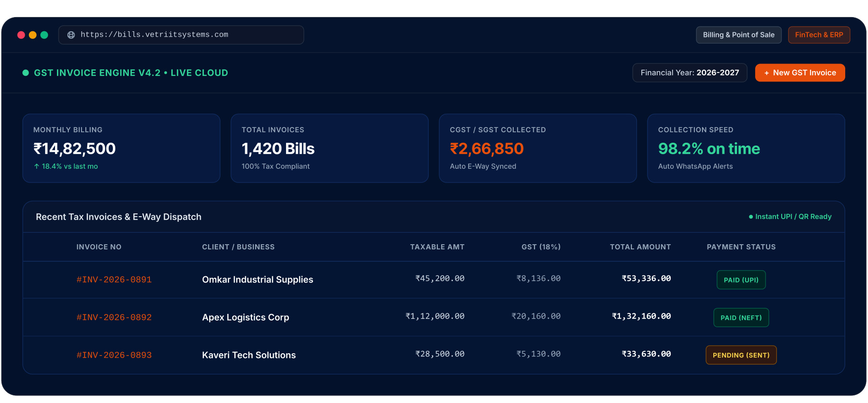Screen dimensions: 868x403
Task: Click the Recent Tax Invoices & E-Way Dispatch heading
Action: pyautogui.click(x=119, y=217)
